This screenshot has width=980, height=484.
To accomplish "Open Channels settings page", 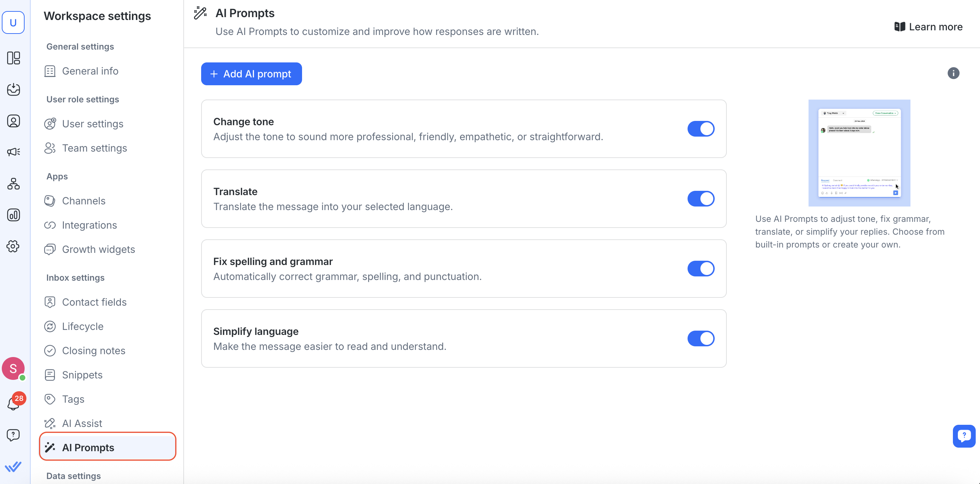I will click(83, 201).
